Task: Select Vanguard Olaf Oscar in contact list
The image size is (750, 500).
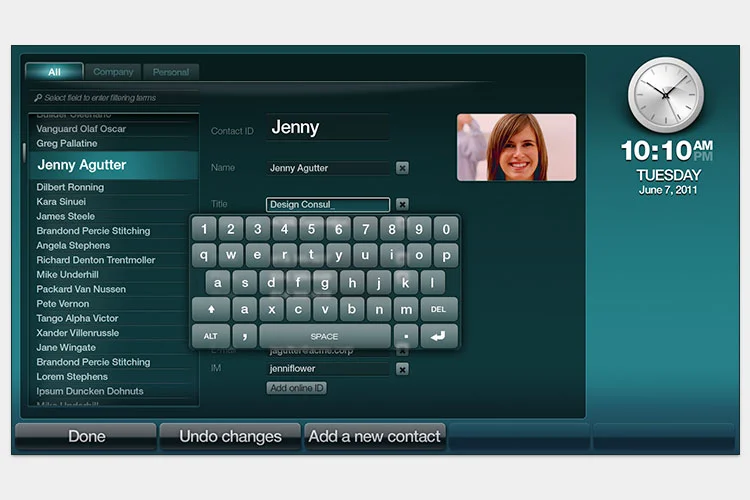Action: (x=114, y=129)
